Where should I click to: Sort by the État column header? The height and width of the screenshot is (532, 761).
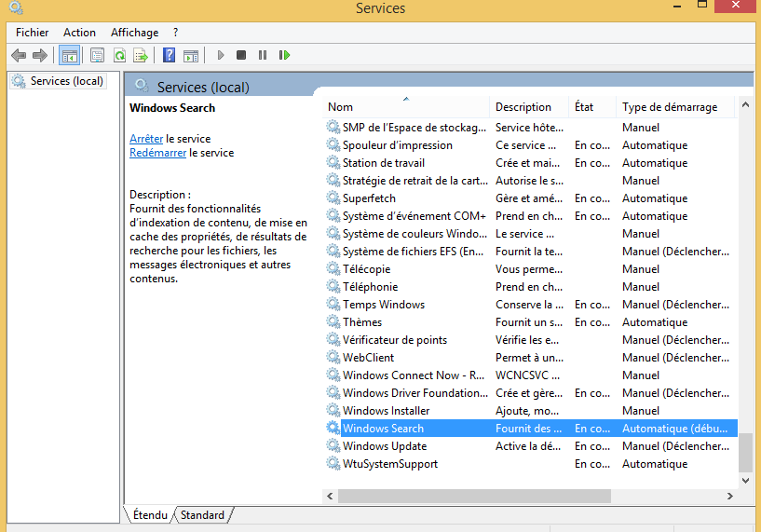coord(592,107)
